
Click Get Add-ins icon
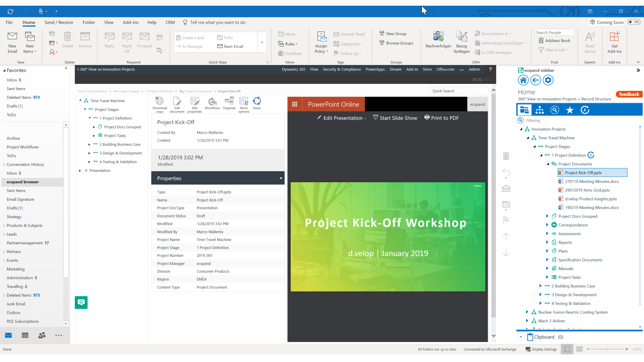point(614,42)
